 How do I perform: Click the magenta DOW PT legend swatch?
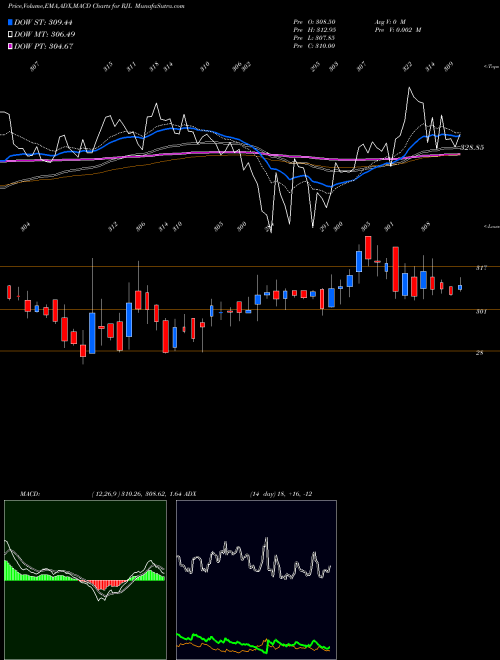tap(11, 46)
